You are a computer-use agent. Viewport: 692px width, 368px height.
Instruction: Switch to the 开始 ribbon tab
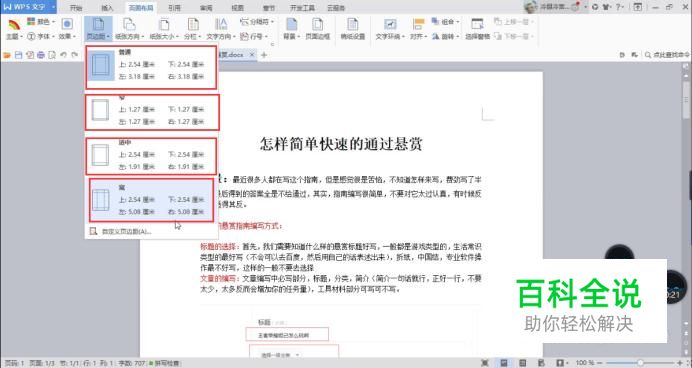pyautogui.click(x=76, y=8)
